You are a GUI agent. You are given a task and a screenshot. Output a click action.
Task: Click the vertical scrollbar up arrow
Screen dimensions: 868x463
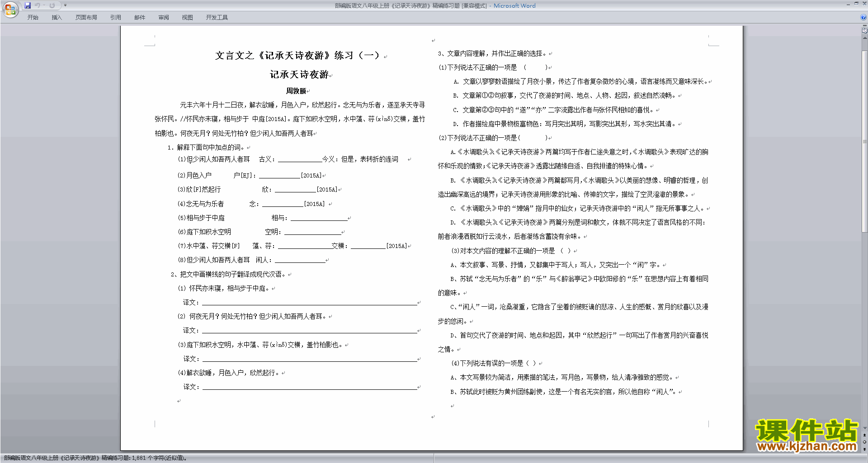(865, 38)
